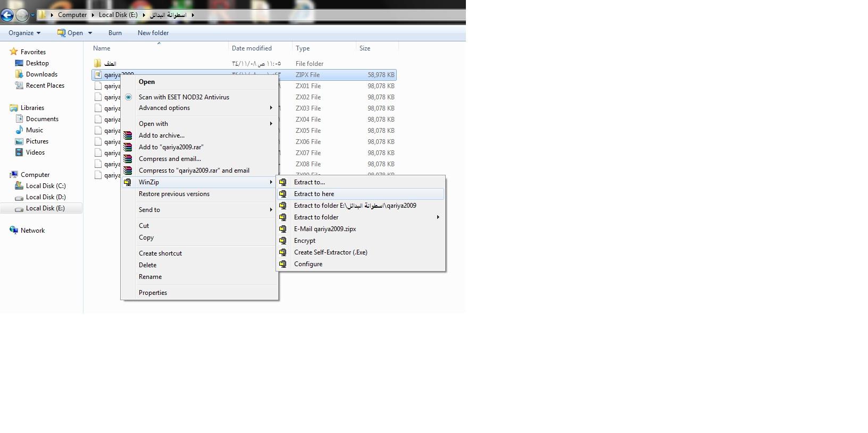The image size is (868, 433).
Task: Click the Libraries icon in sidebar
Action: point(14,108)
